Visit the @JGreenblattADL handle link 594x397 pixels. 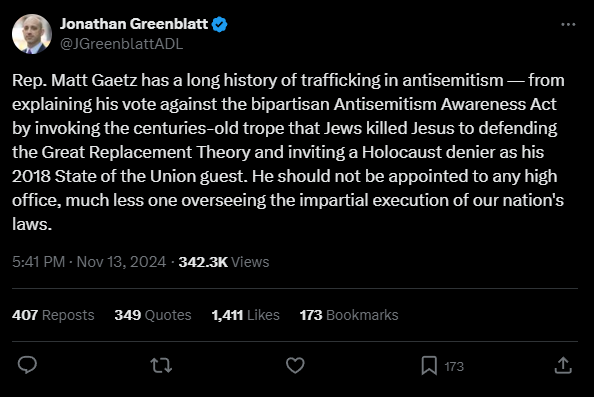(122, 44)
